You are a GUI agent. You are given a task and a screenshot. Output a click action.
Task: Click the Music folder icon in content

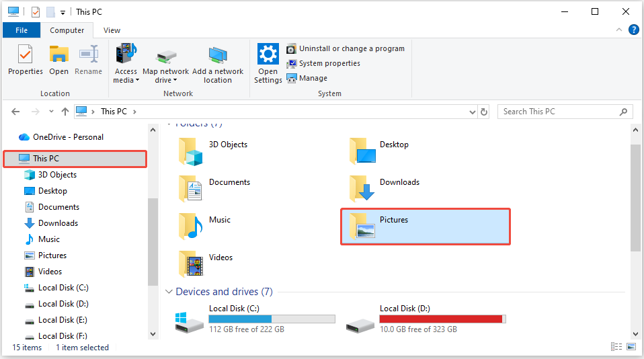(x=191, y=226)
